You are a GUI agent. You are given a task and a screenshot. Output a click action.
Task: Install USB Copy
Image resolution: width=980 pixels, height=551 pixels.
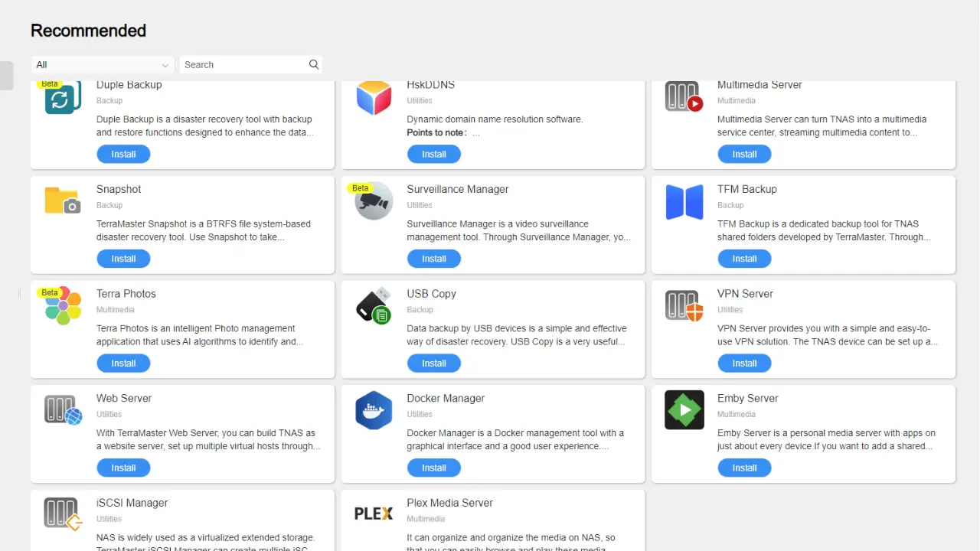(x=434, y=364)
